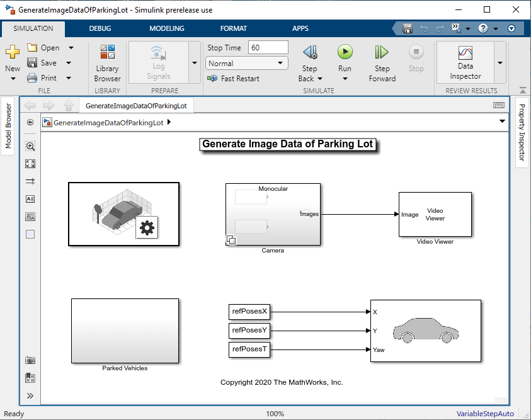Switch to the DEBUG tab

[x=100, y=28]
